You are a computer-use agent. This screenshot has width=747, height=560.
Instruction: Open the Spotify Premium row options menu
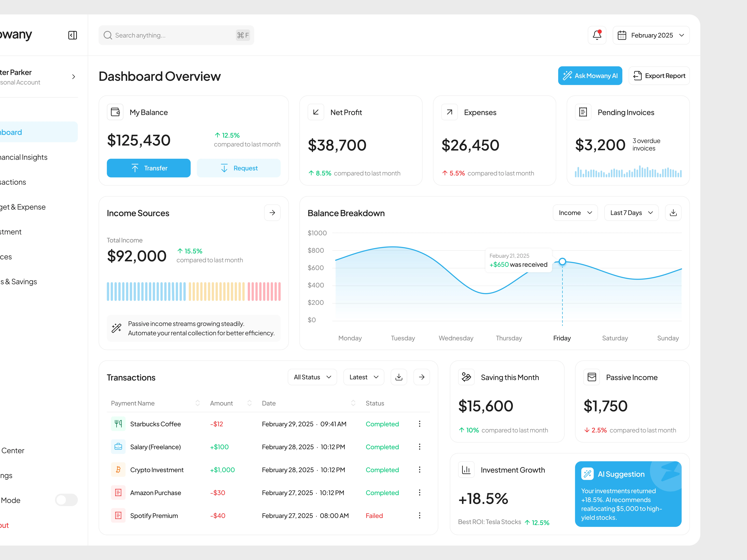(419, 515)
